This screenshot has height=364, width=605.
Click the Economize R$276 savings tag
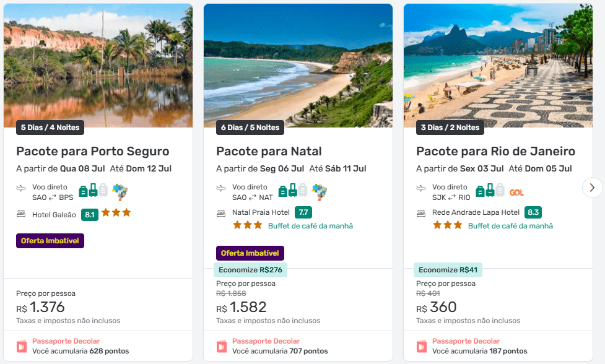(250, 270)
